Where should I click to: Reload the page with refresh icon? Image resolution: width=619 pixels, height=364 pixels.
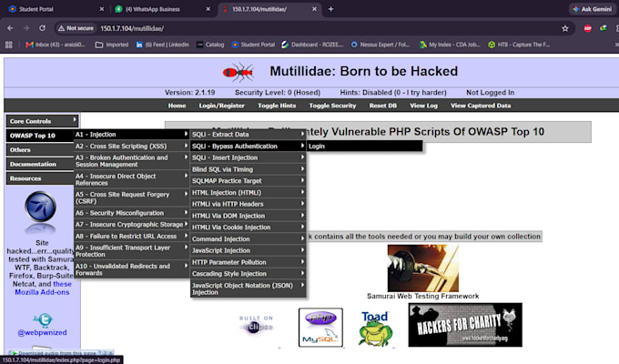click(x=42, y=28)
